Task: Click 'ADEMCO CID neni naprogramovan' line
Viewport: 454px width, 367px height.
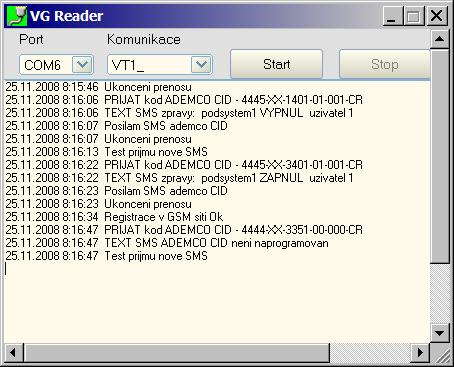Action: (167, 243)
